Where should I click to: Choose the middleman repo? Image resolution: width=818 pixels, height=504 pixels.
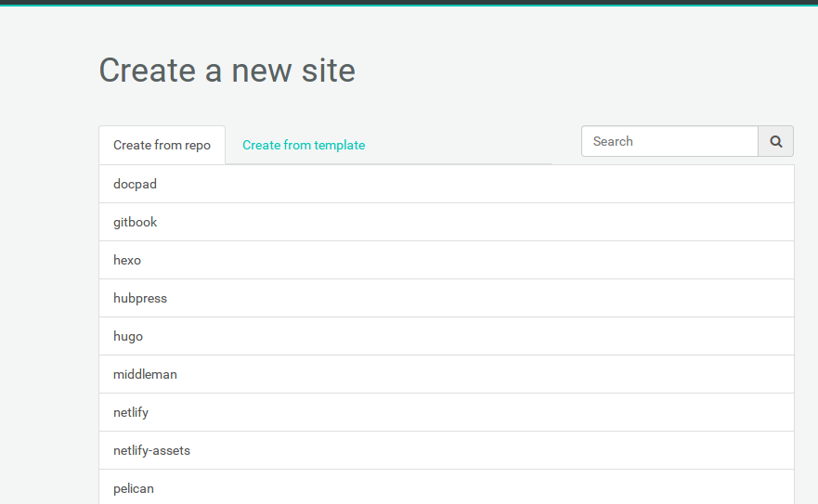coord(447,375)
